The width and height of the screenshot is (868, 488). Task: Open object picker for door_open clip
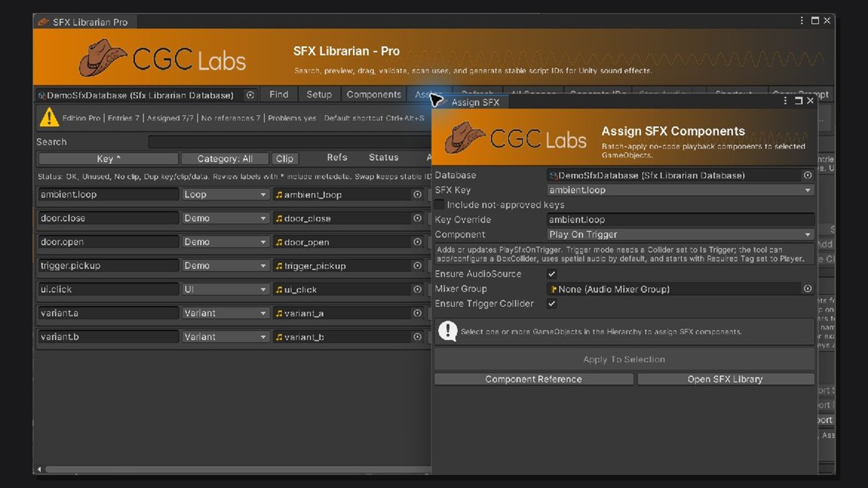pyautogui.click(x=417, y=242)
